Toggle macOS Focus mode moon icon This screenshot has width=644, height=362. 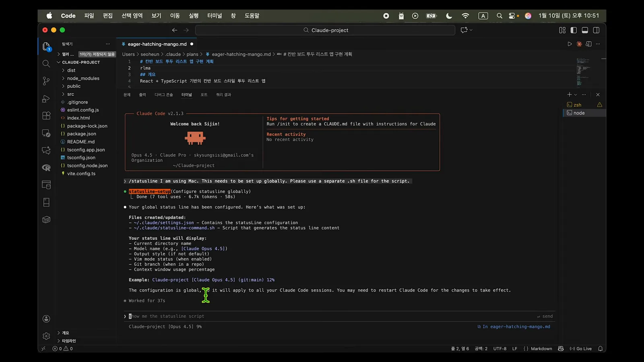pos(449,16)
